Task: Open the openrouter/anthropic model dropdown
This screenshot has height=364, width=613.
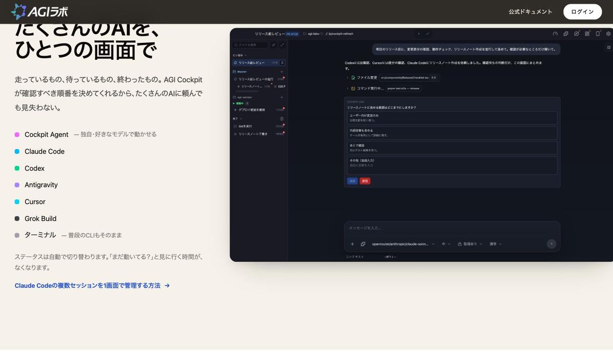Action: coord(403,244)
